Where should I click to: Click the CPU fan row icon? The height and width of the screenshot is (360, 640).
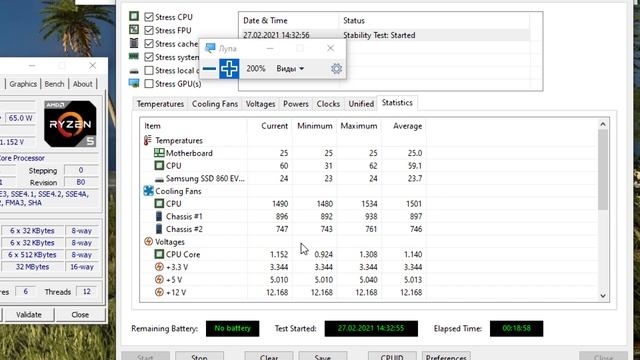[159, 204]
